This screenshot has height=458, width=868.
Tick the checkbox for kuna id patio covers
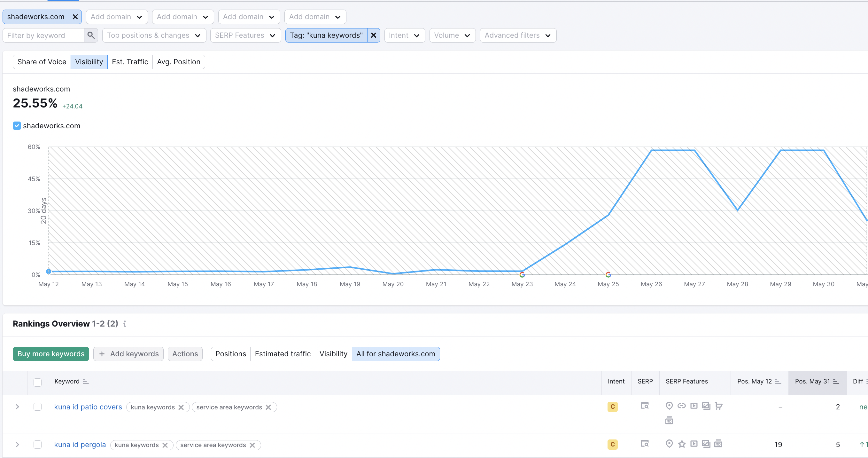click(x=37, y=407)
